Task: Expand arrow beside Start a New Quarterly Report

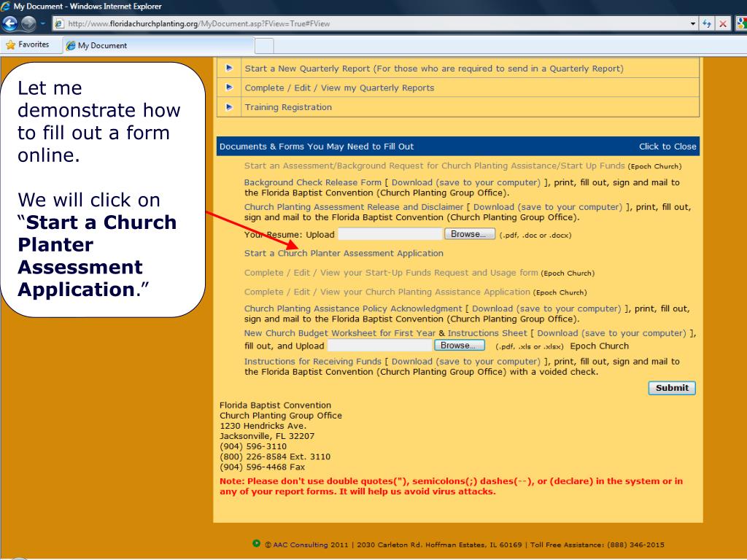Action: click(229, 68)
